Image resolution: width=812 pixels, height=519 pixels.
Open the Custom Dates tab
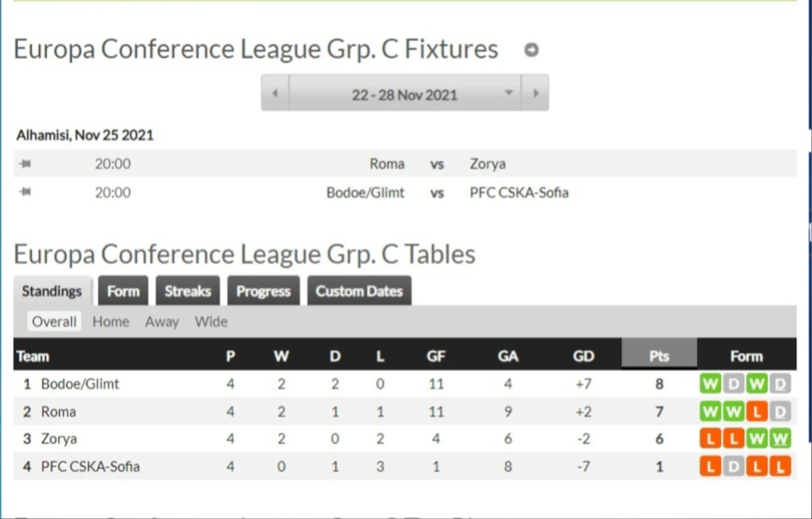point(359,291)
